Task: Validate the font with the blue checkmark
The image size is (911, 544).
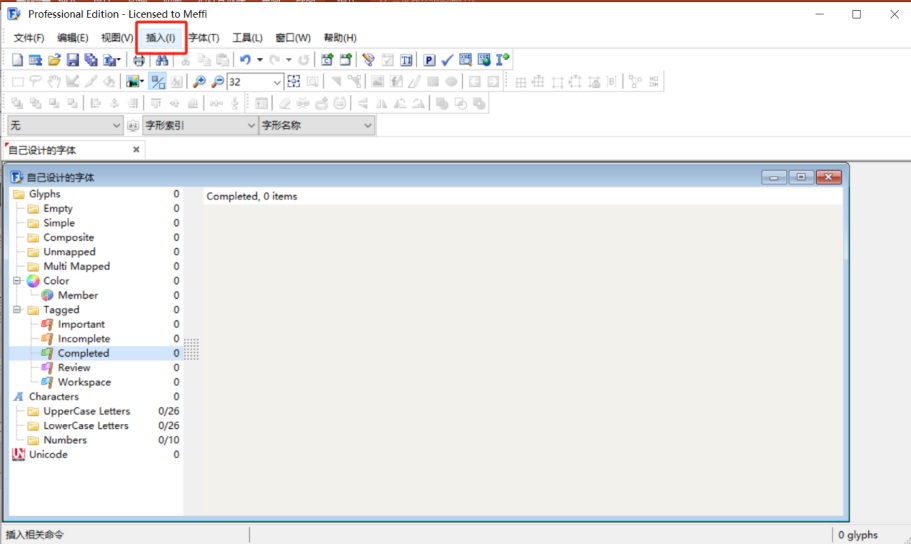Action: pyautogui.click(x=447, y=59)
